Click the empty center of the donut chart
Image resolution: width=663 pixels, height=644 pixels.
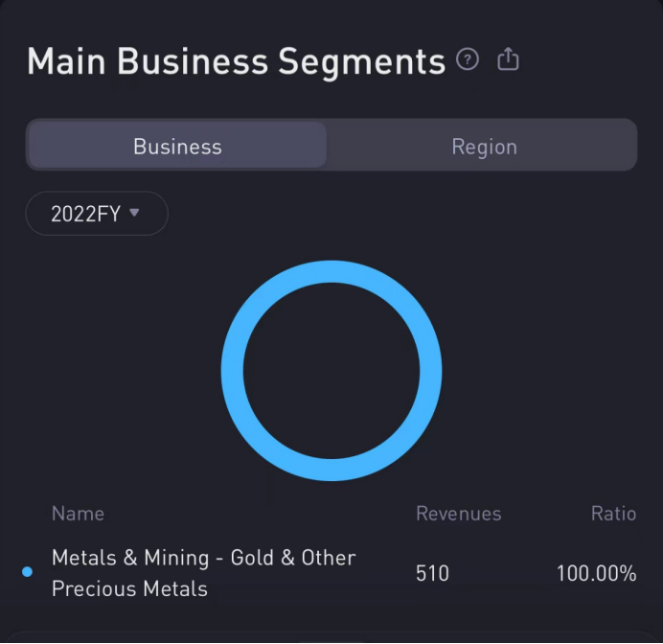[331, 371]
